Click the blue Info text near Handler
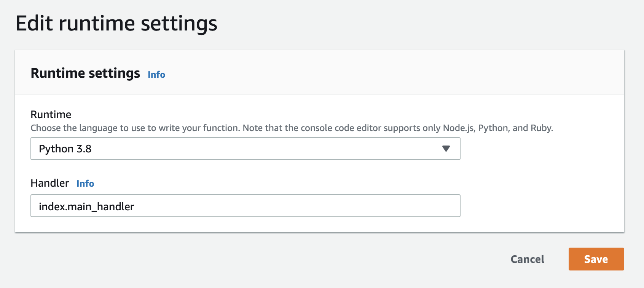 86,184
